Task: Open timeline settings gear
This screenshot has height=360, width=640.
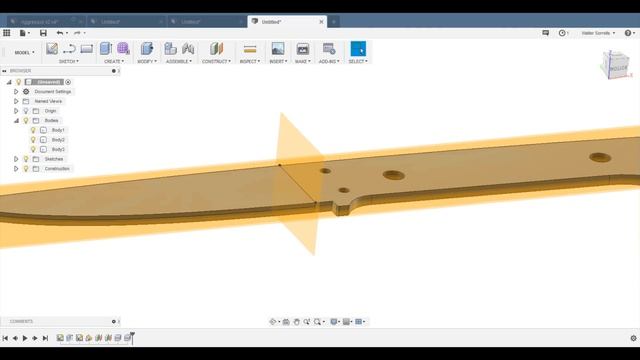Action: [633, 338]
